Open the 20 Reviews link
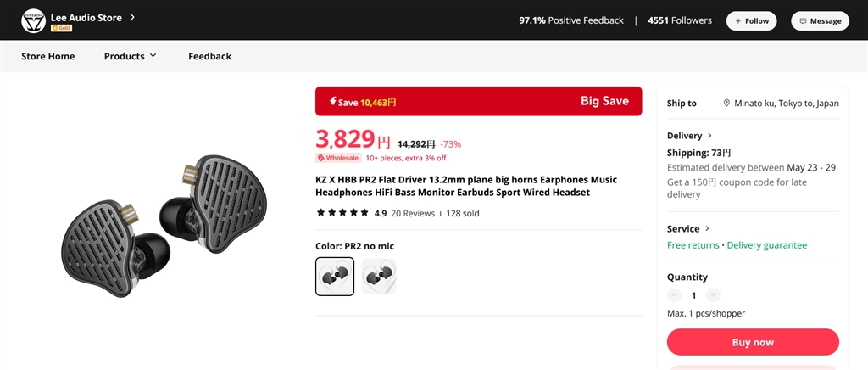 [x=413, y=213]
